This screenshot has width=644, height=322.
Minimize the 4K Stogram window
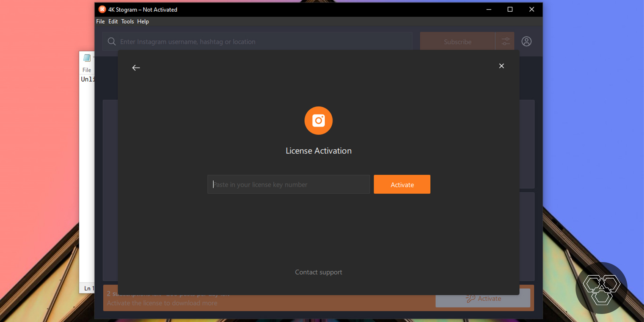(x=489, y=9)
